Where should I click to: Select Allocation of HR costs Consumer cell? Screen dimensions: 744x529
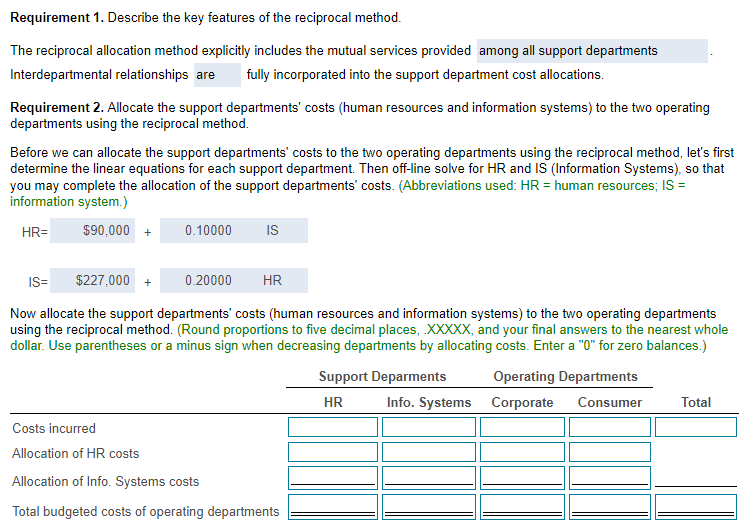click(610, 452)
